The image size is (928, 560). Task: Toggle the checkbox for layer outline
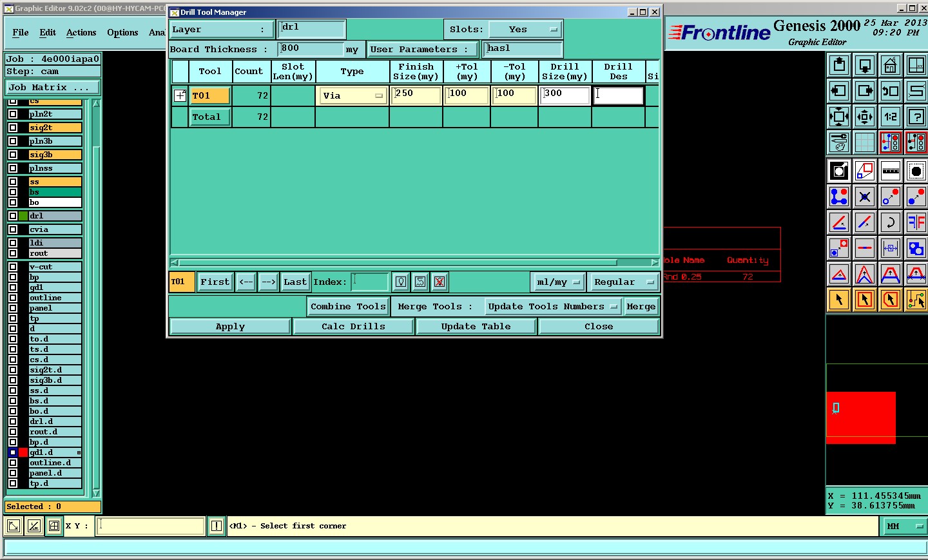point(13,298)
